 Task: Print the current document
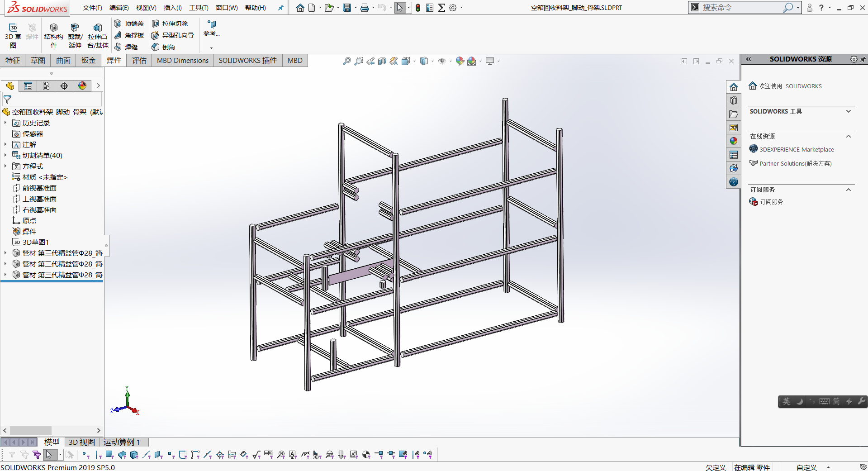coord(365,8)
